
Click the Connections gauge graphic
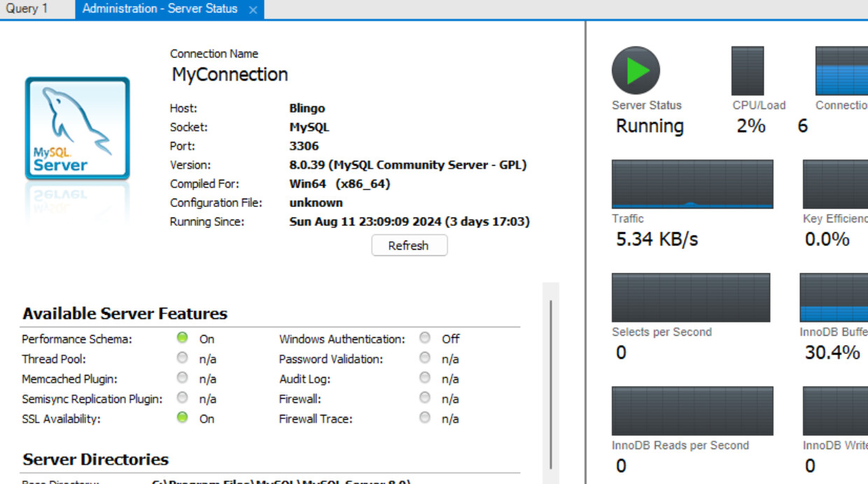[841, 71]
